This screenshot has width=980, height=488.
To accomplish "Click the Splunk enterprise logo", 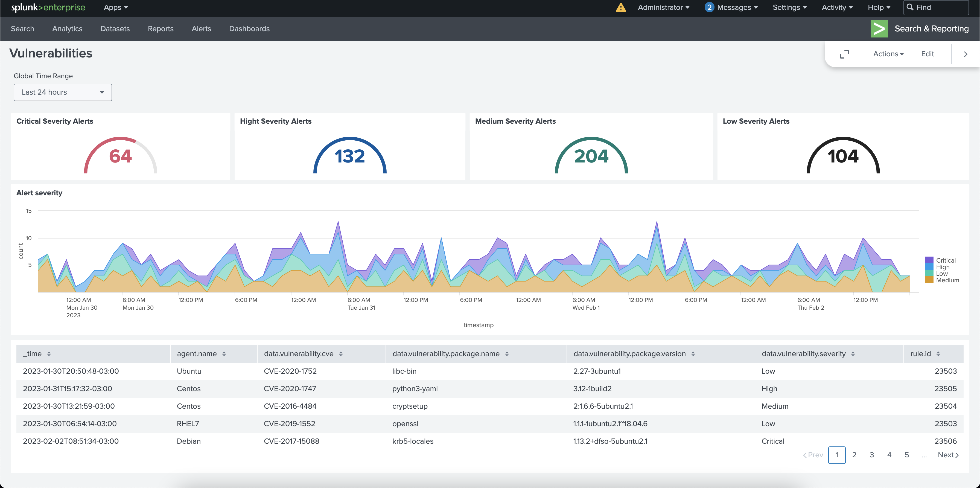I will click(48, 7).
